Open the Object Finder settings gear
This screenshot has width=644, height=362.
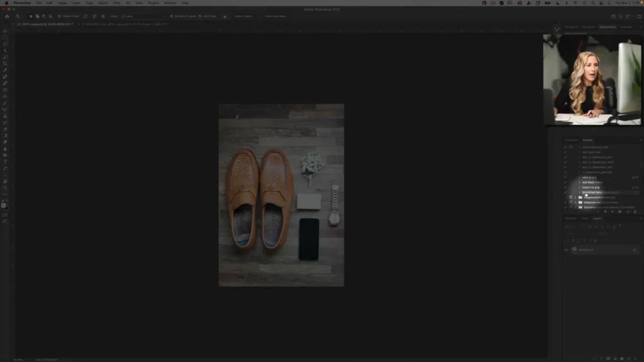click(103, 16)
